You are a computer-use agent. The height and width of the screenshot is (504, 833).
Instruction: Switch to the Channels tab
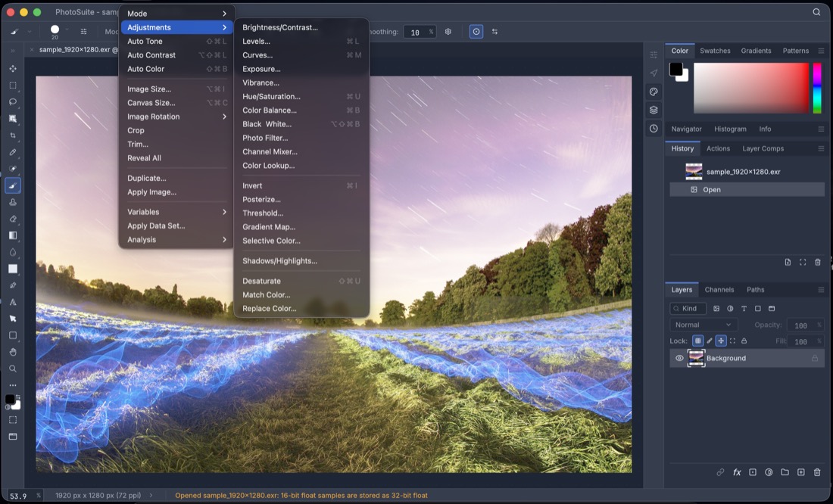[719, 290]
